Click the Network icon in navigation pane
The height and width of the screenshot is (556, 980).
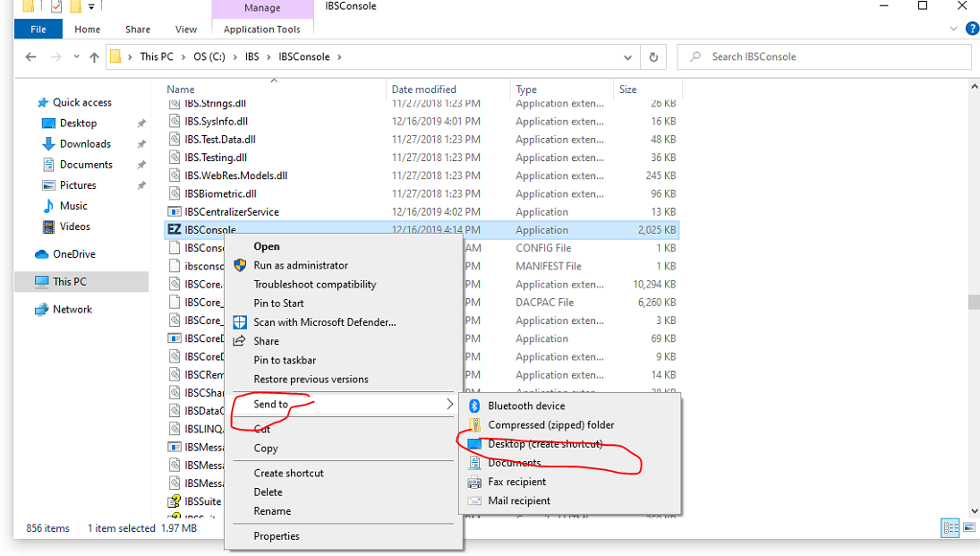[42, 309]
